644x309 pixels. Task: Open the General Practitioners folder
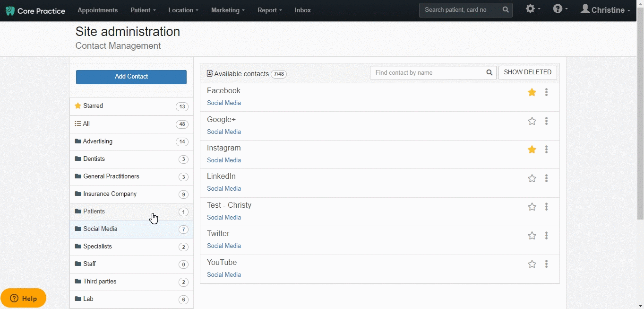131,177
